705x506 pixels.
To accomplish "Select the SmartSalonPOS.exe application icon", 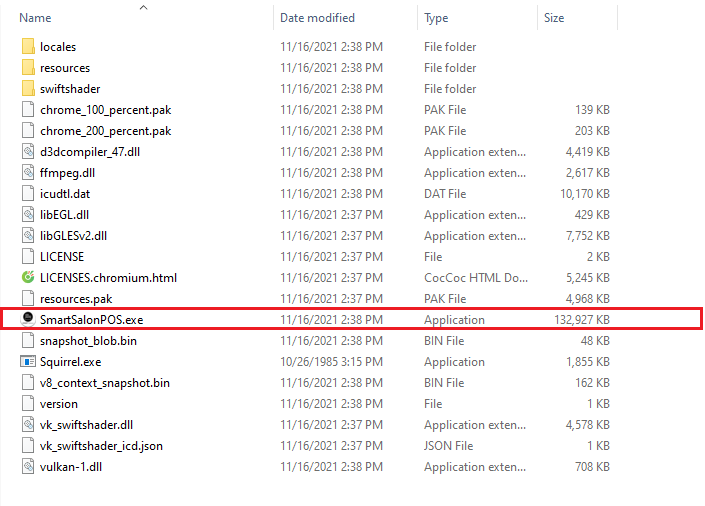I will [28, 319].
